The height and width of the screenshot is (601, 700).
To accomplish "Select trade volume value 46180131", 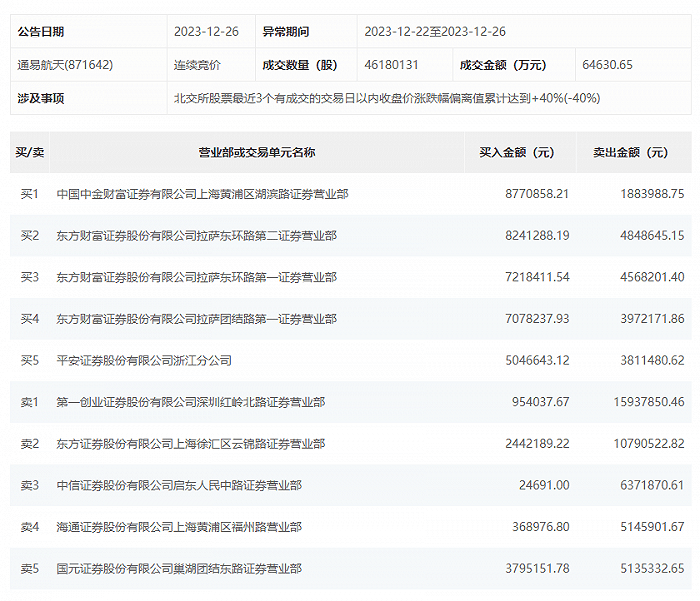I will click(391, 65).
